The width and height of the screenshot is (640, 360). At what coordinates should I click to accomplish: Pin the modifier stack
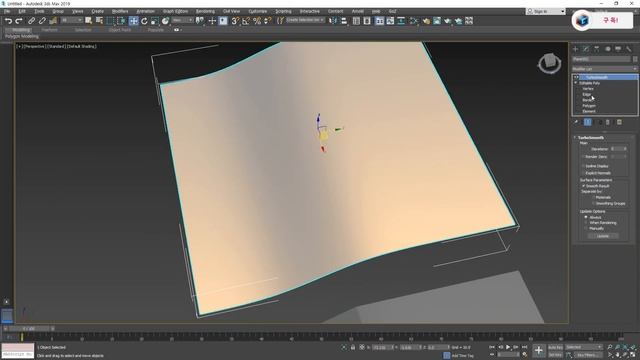point(576,122)
